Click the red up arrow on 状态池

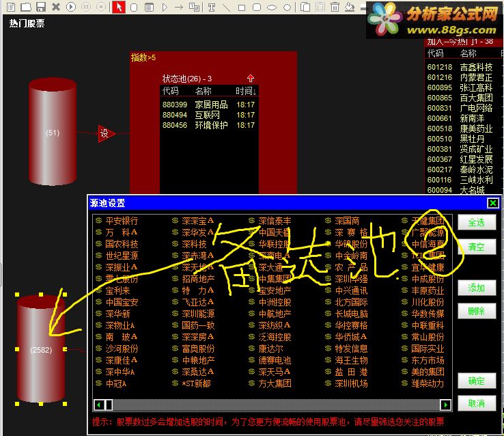coord(251,78)
